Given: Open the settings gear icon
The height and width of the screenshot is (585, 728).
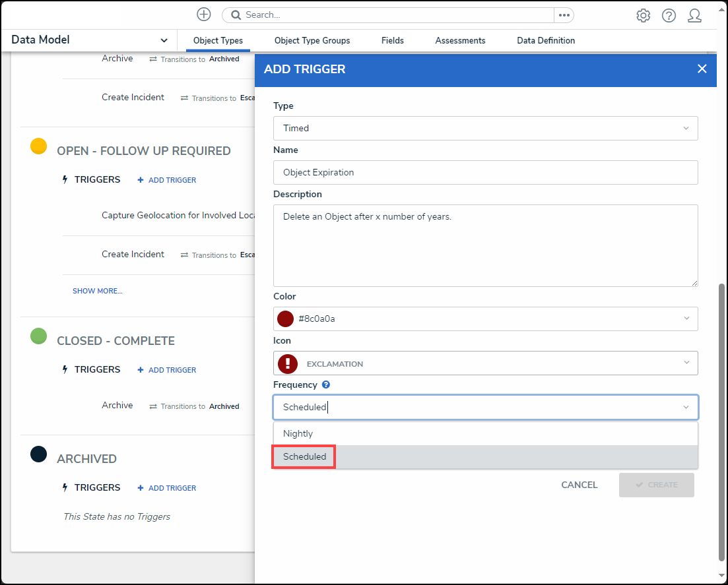Looking at the screenshot, I should [643, 16].
